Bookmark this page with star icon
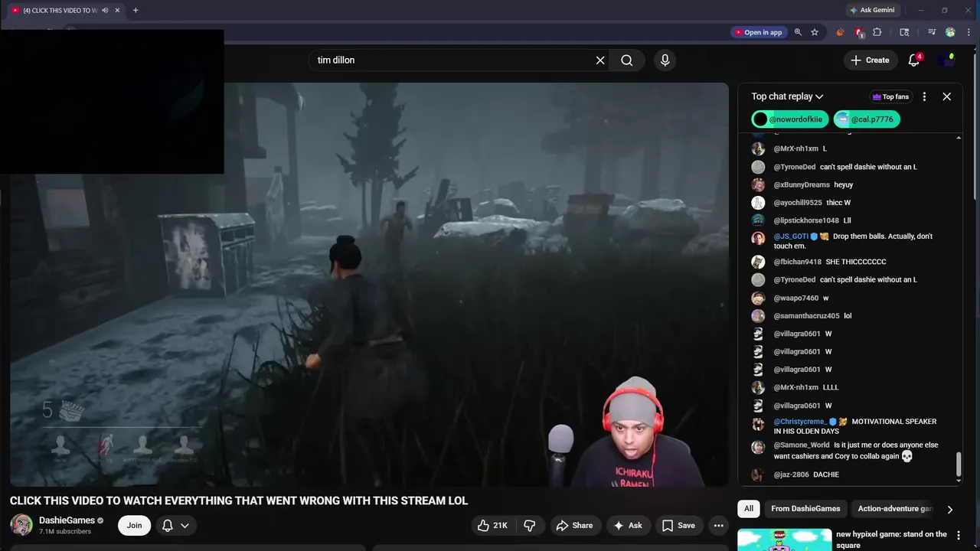Screen dimensions: 980x551 point(815,32)
